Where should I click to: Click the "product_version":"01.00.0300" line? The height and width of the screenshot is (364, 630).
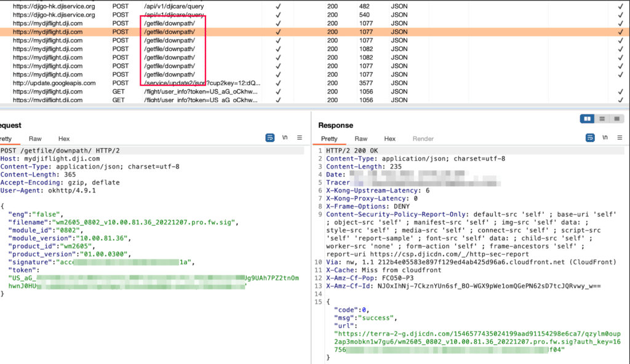point(70,255)
